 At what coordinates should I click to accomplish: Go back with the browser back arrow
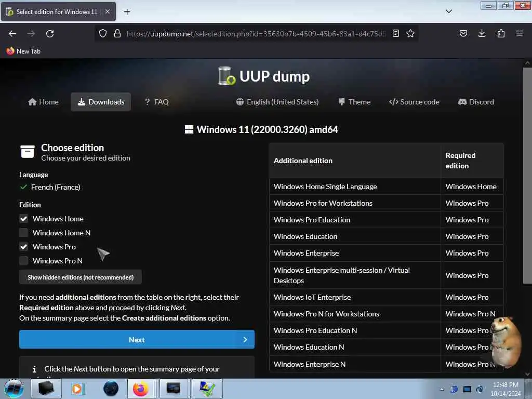click(12, 34)
